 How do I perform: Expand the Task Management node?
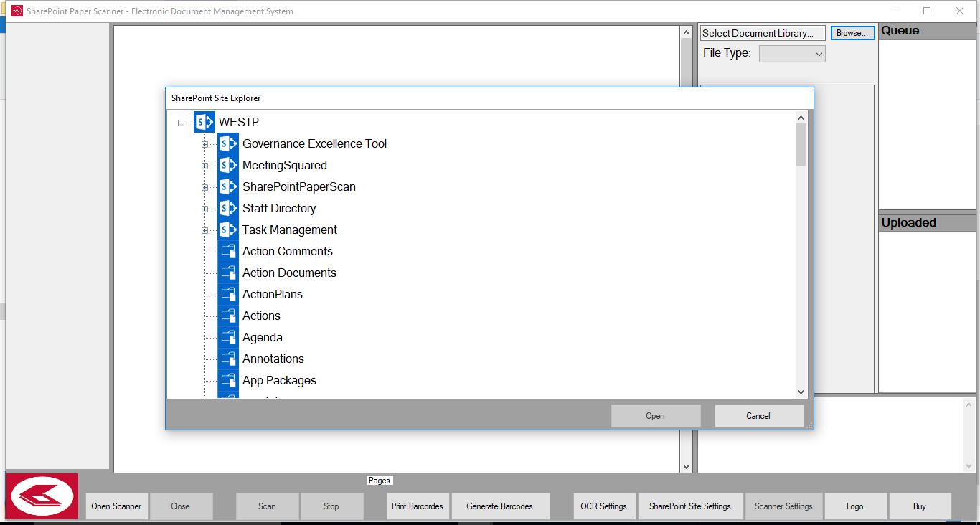click(x=204, y=230)
